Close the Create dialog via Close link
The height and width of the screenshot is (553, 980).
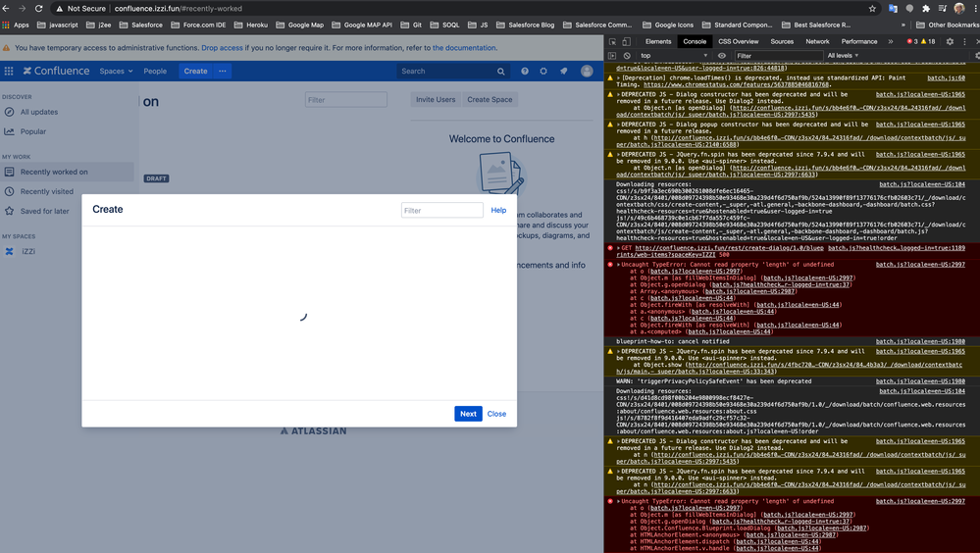coord(497,414)
